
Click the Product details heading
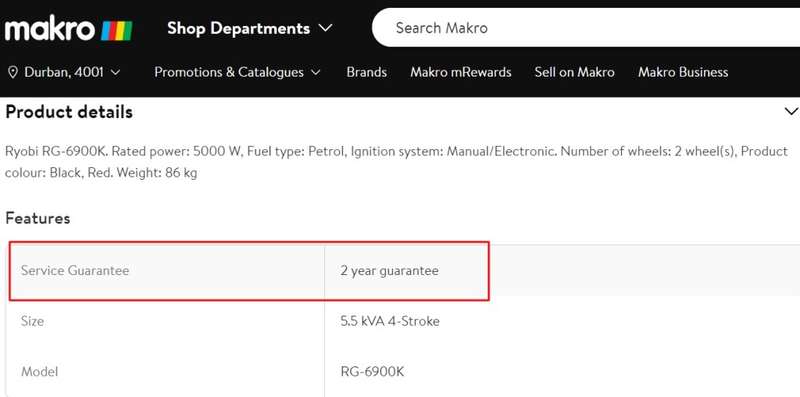[69, 112]
